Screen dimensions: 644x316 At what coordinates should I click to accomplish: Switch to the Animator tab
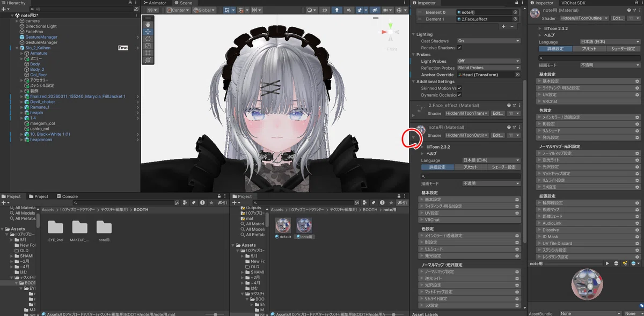155,3
